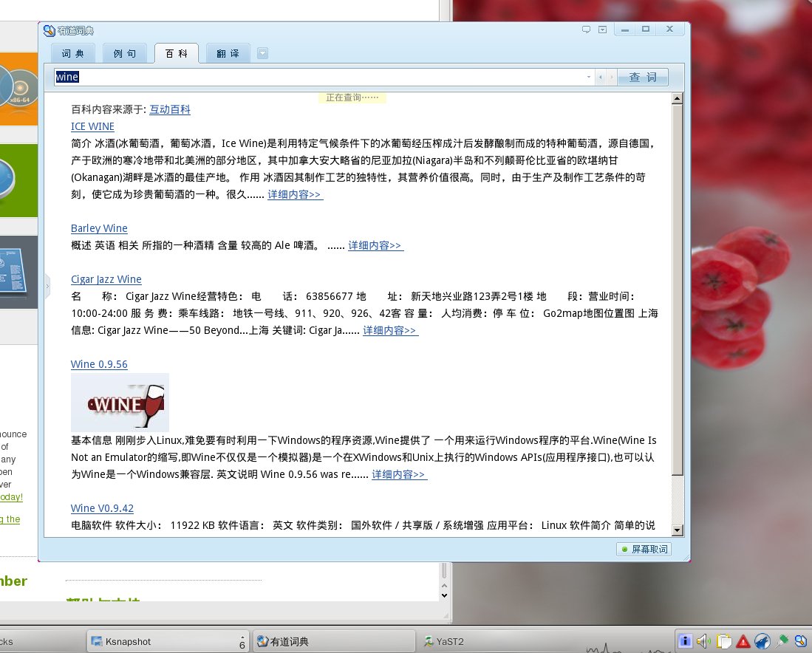Switch to the 词典 tab
Viewport: 812px width, 653px height.
click(x=73, y=53)
